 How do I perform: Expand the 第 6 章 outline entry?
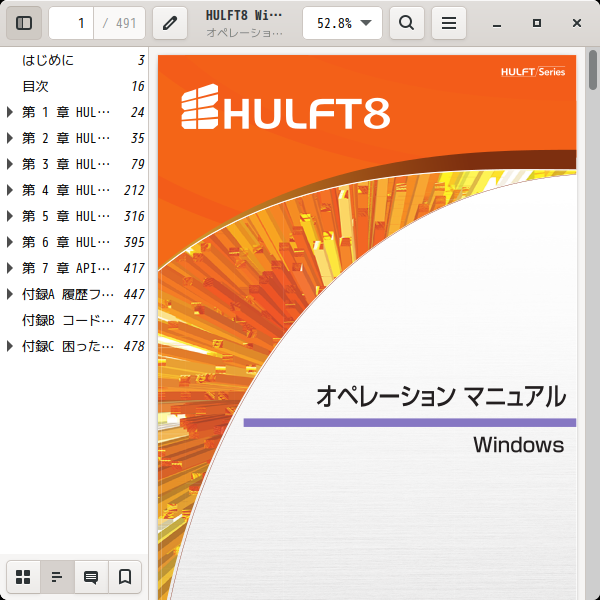(x=10, y=242)
